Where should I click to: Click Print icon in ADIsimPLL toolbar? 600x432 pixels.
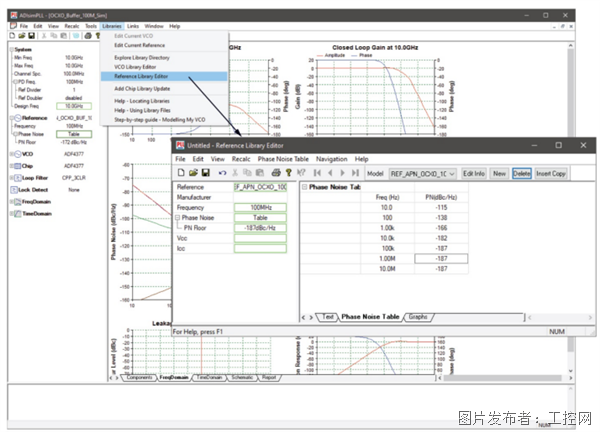coord(88,36)
